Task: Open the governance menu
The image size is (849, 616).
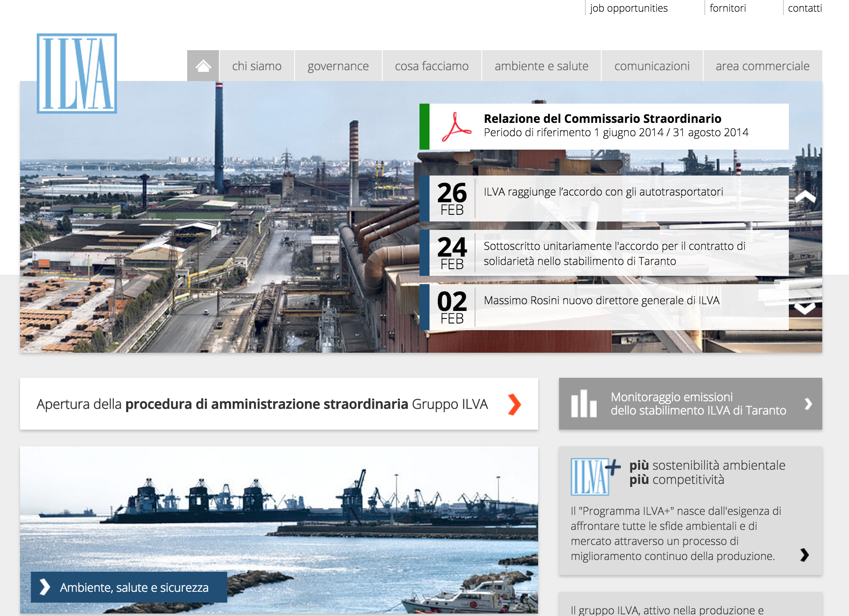Action: tap(338, 66)
